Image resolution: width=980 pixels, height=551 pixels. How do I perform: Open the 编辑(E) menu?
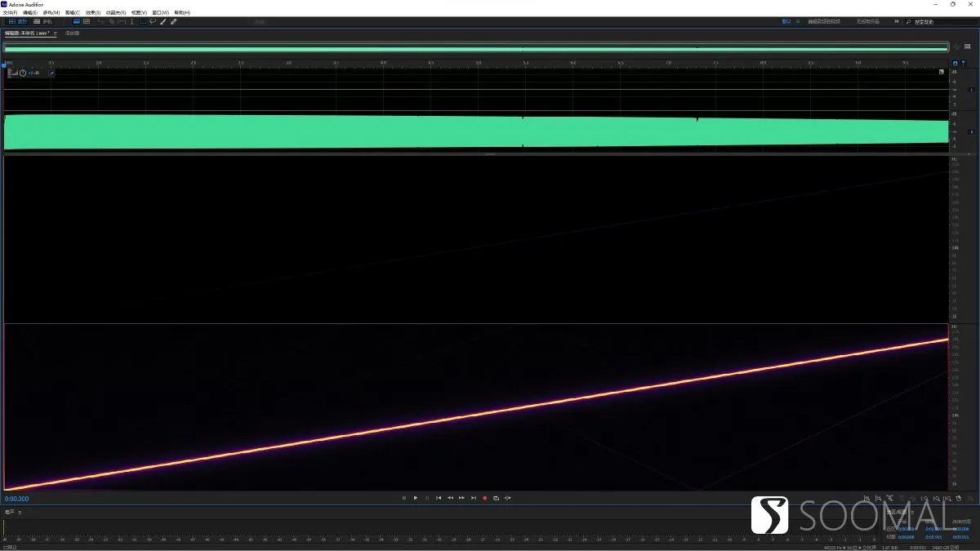pos(30,13)
